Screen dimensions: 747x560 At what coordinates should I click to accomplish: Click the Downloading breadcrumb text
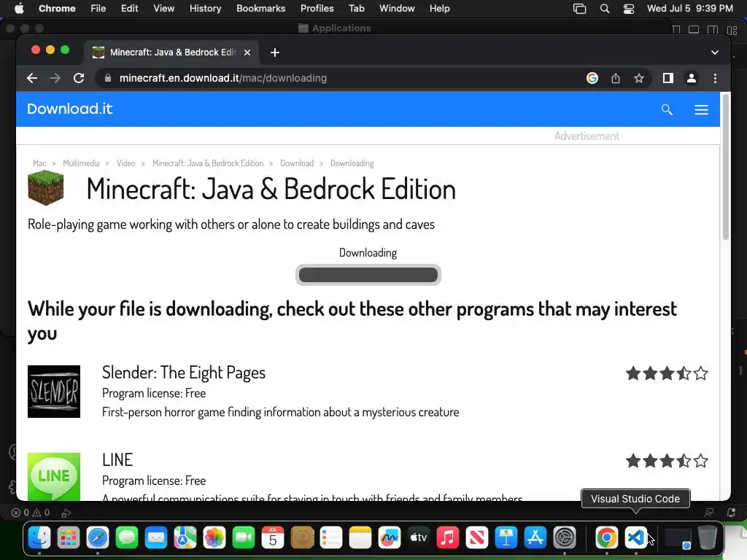coord(352,163)
